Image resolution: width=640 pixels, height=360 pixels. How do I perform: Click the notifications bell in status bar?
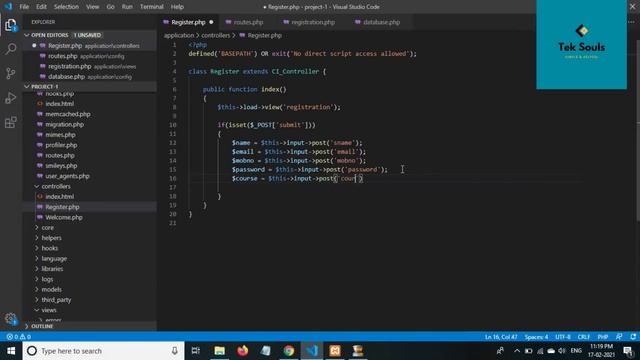click(633, 337)
